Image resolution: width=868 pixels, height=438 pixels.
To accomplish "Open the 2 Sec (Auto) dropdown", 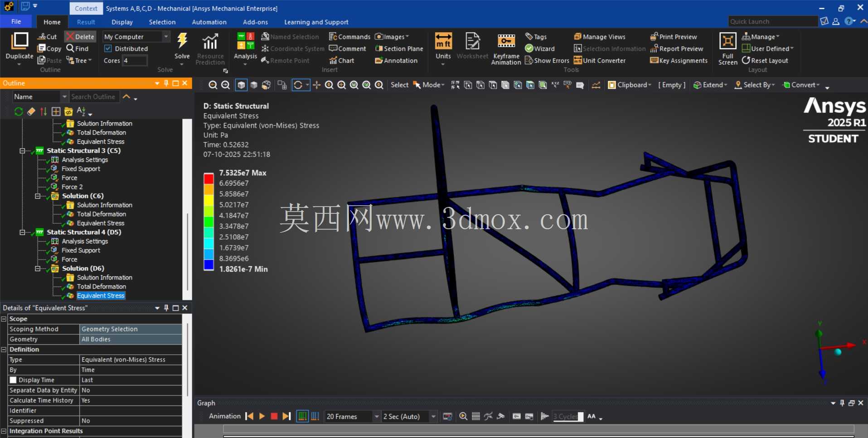I will (x=433, y=416).
